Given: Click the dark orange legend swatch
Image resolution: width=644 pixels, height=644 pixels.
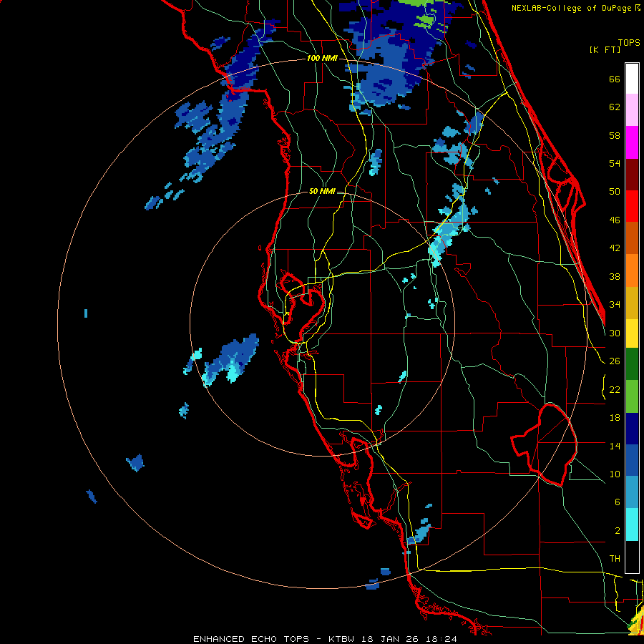Looking at the screenshot, I should (632, 238).
